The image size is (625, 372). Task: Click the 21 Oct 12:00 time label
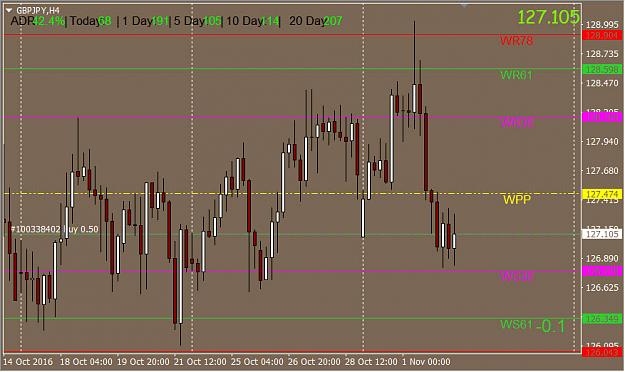[200, 362]
